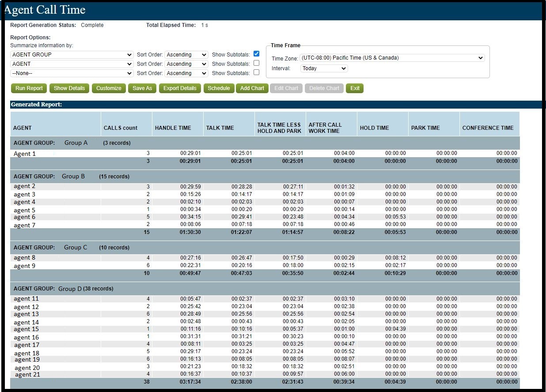Select the Group B group row
Screen dimensions: 546x392
pyautogui.click(x=265, y=176)
